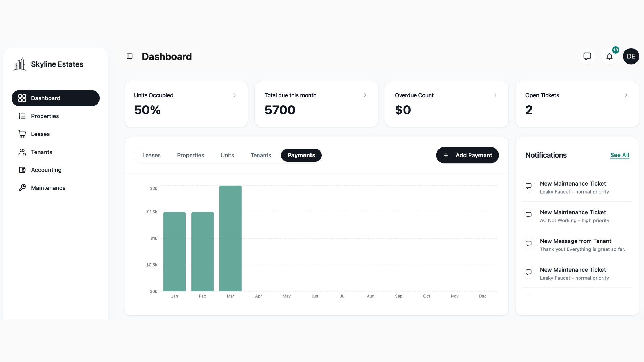The width and height of the screenshot is (644, 362).
Task: Open Tenants in the sidebar
Action: click(42, 152)
